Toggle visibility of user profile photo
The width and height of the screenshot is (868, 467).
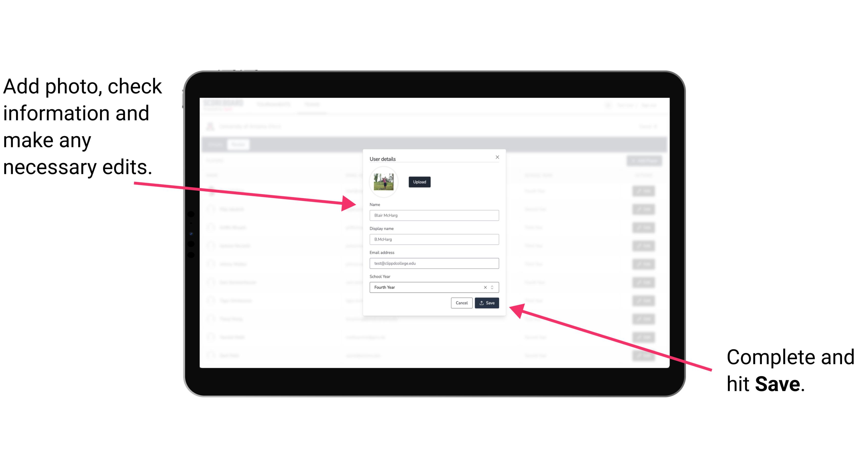384,182
